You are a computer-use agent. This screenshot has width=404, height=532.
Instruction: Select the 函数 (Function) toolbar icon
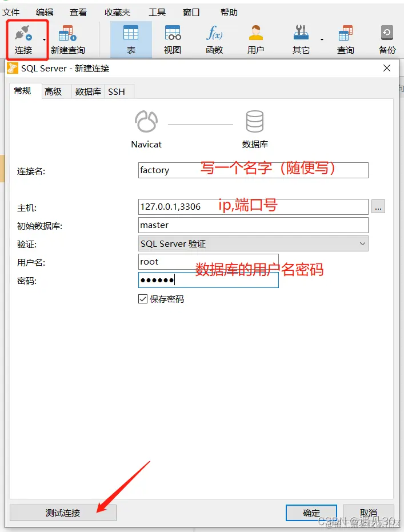(x=214, y=39)
